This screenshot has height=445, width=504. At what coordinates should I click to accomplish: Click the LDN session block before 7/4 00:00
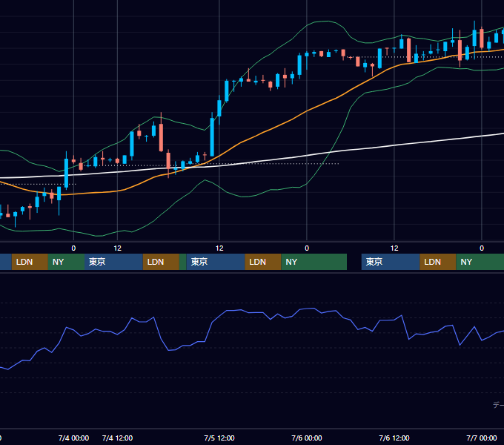(30, 262)
